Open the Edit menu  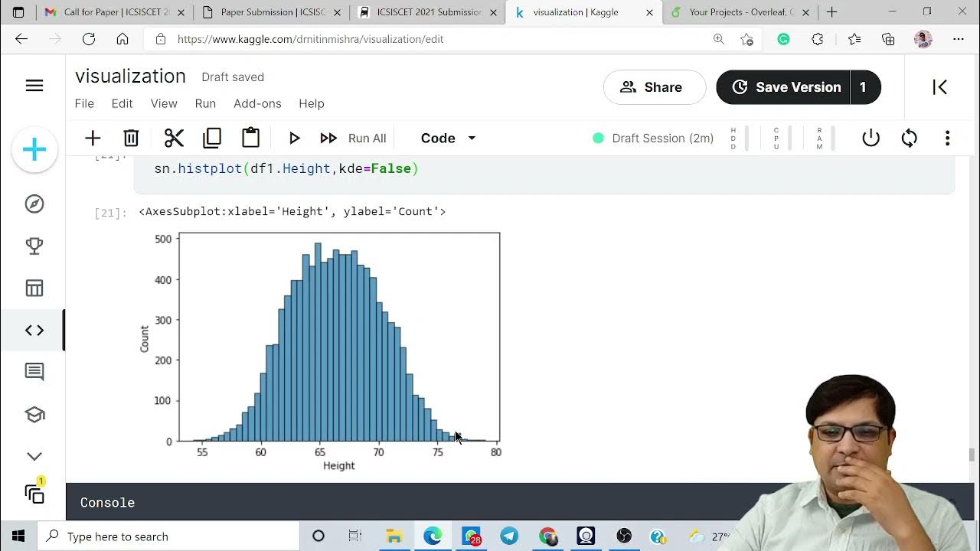[x=122, y=103]
